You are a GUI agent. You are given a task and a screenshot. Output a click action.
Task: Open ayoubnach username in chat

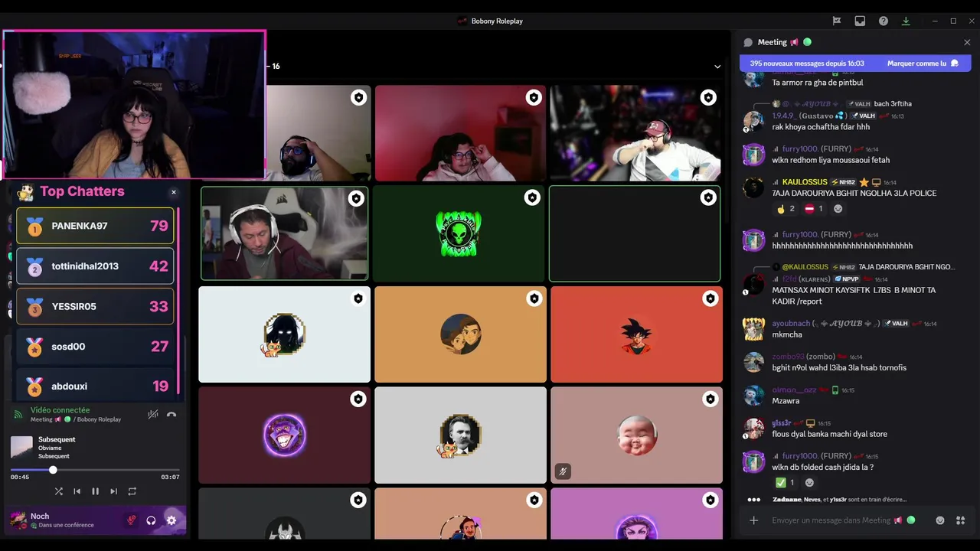coord(791,323)
